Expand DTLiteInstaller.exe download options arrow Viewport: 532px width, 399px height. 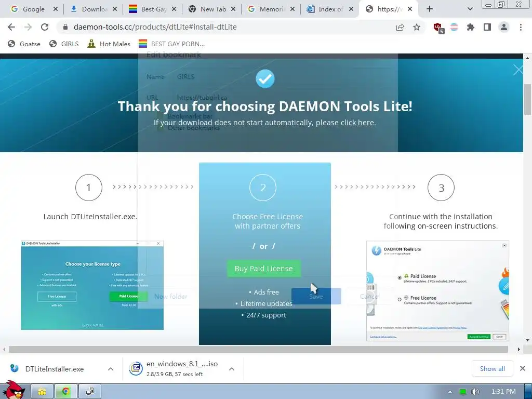111,369
